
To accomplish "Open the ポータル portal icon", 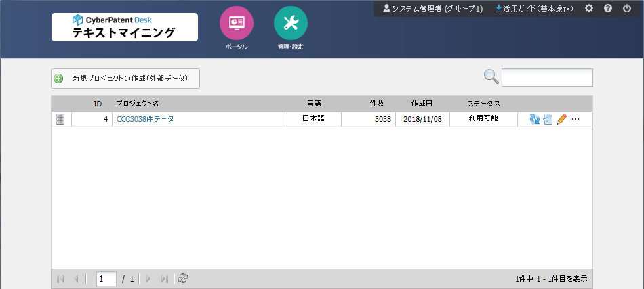I will [236, 23].
